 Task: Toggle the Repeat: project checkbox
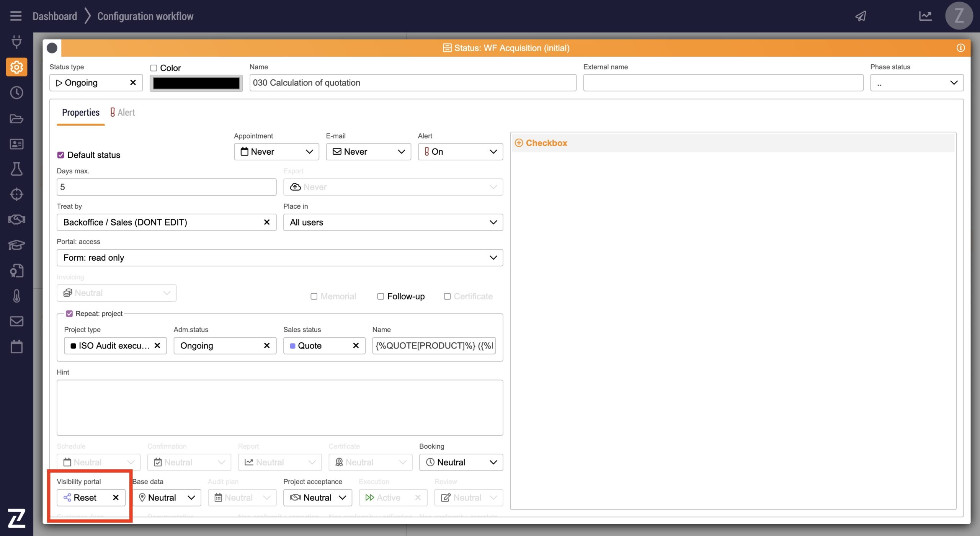click(x=69, y=314)
